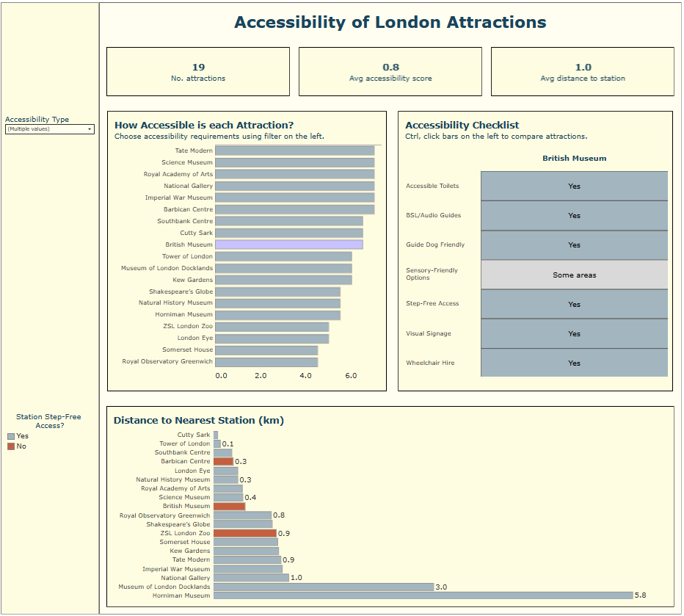Select the highlighted British Museum accessibility bar
This screenshot has width=684, height=616.
(x=288, y=244)
